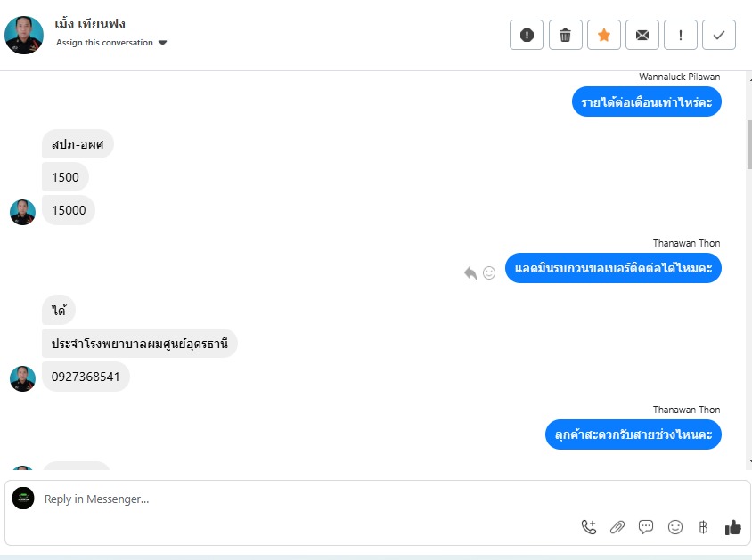
Task: Open saved replies speech bubble icon
Action: tap(646, 527)
